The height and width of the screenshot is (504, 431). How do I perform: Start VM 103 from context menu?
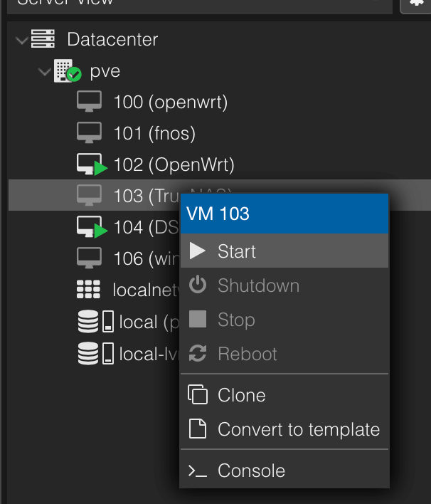pyautogui.click(x=236, y=251)
